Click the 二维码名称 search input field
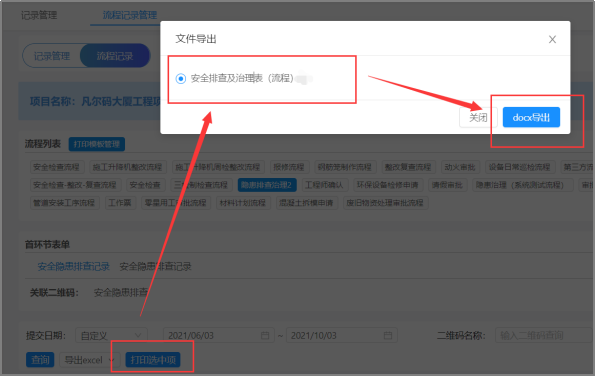This screenshot has height=377, width=595. [x=544, y=335]
